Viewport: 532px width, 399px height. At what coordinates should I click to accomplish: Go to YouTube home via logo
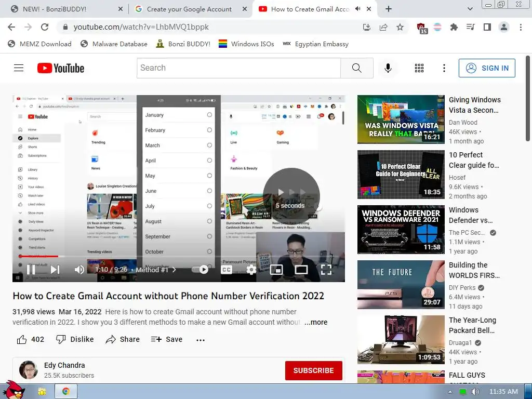(61, 68)
